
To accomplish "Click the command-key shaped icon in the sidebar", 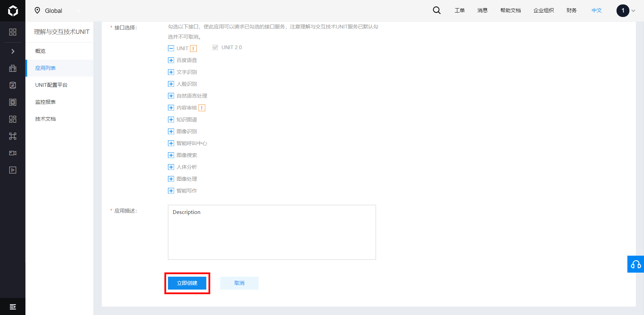I will pos(13,136).
